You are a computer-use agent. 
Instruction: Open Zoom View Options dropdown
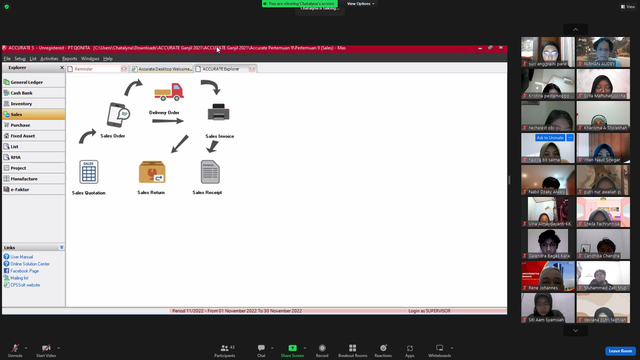pos(360,4)
